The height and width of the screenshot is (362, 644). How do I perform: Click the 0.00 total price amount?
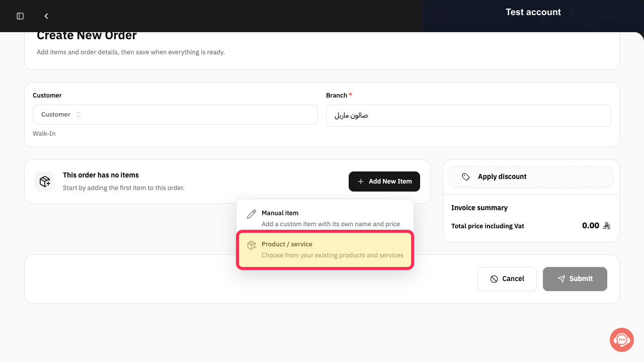(591, 226)
